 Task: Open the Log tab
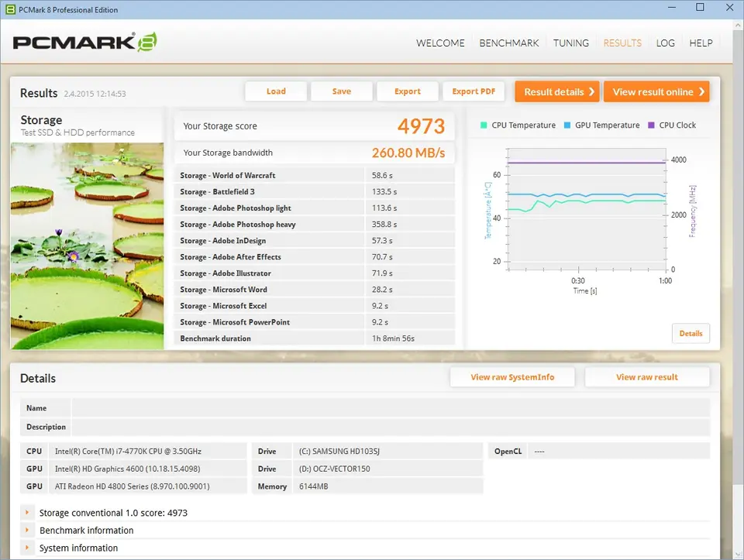coord(665,43)
